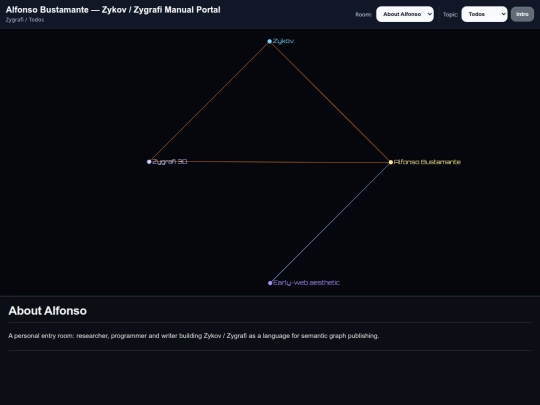Click the portal title in the header
540x405 pixels.
point(113,10)
